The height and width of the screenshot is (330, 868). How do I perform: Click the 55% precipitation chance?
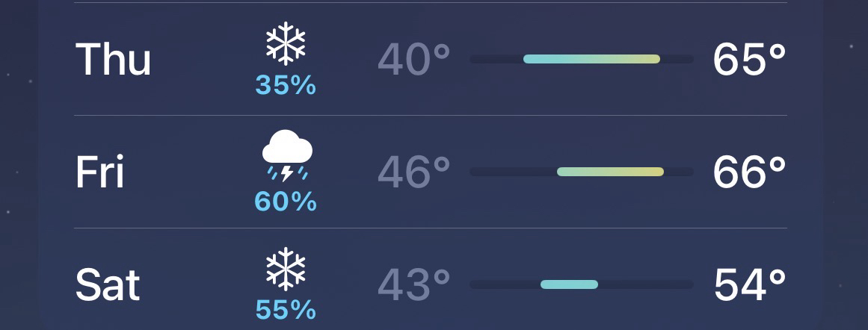coord(286,309)
